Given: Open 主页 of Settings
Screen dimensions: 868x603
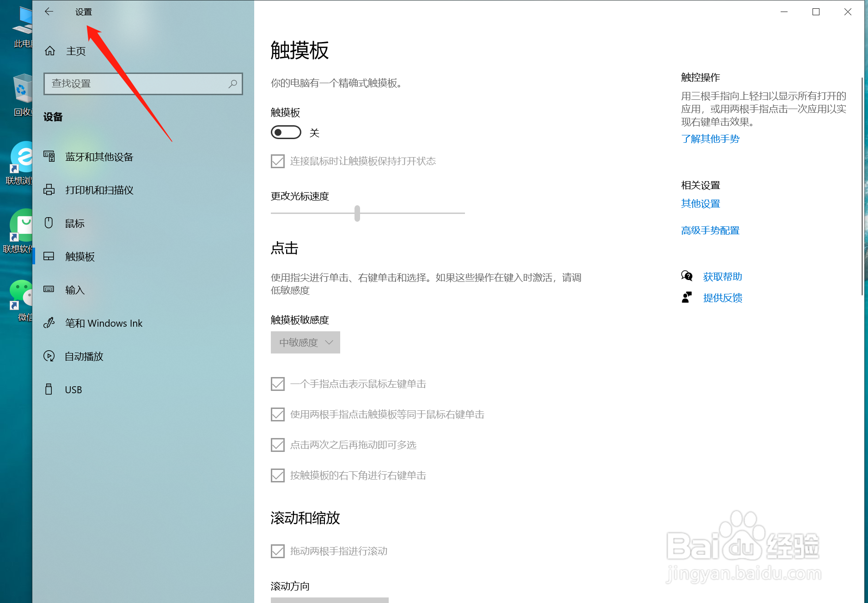Looking at the screenshot, I should point(75,51).
